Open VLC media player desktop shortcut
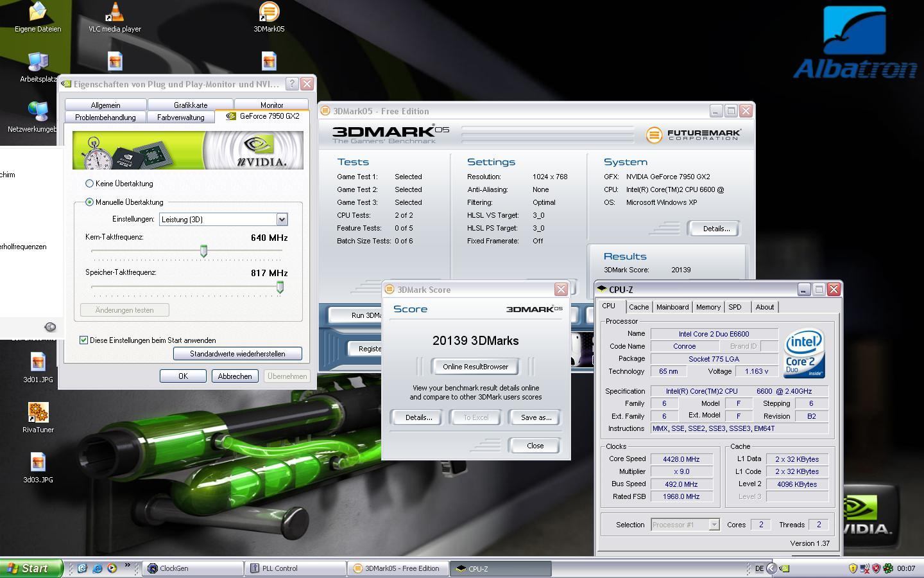 [x=115, y=17]
